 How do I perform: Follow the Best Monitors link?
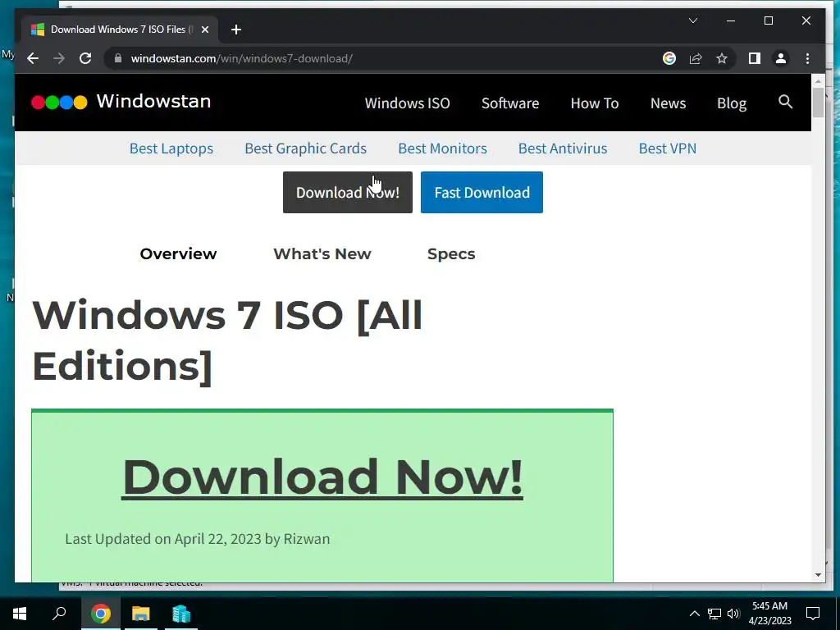(x=442, y=148)
